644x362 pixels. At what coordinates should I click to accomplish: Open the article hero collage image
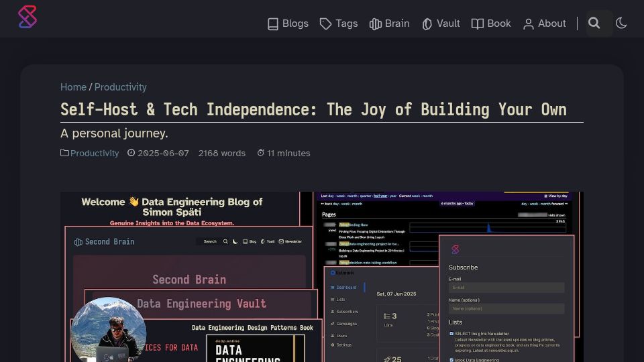(321, 277)
